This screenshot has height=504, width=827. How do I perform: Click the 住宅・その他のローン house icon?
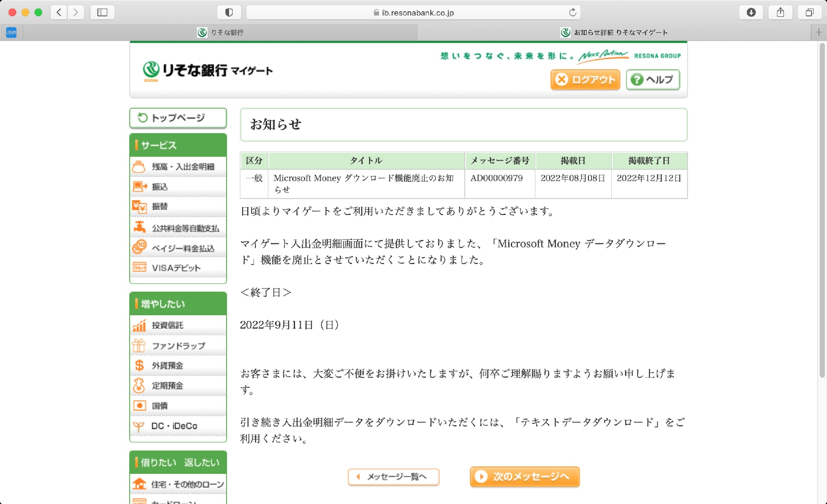tap(139, 484)
